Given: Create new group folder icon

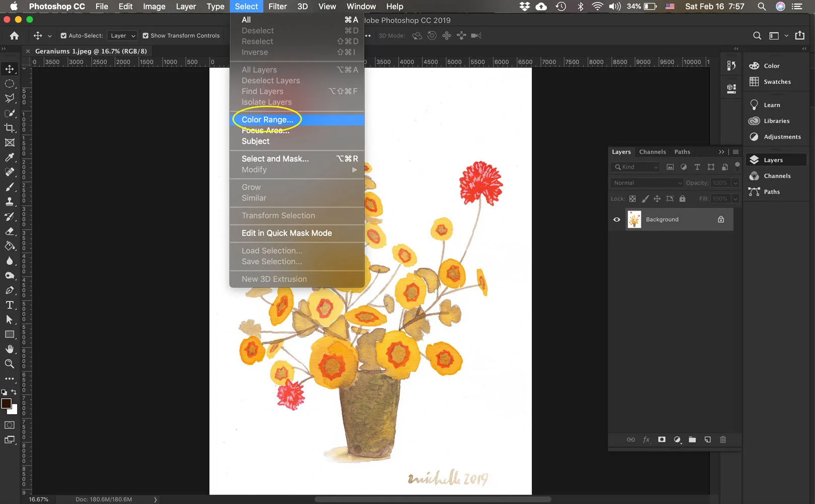Looking at the screenshot, I should pyautogui.click(x=692, y=439).
